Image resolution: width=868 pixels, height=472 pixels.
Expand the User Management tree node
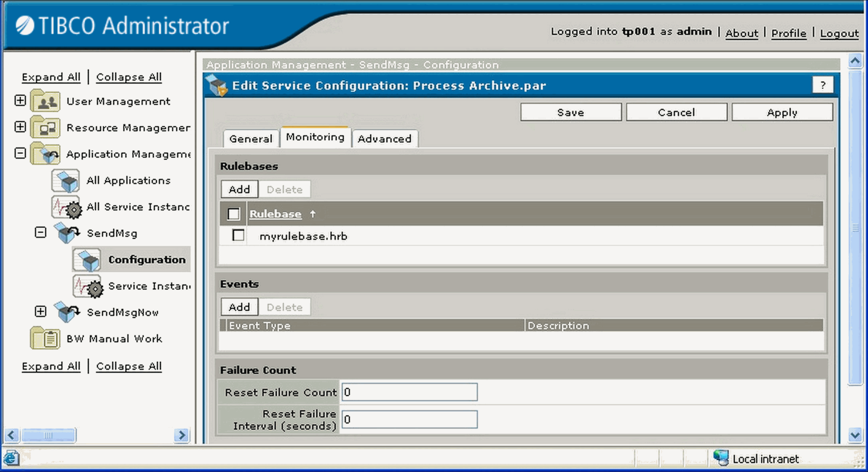[x=20, y=100]
